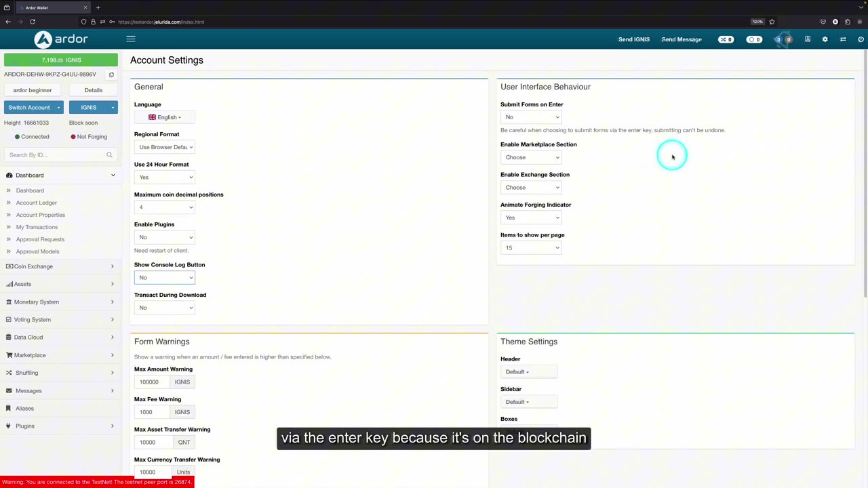
Task: Click the Switch Account button
Action: click(x=29, y=108)
